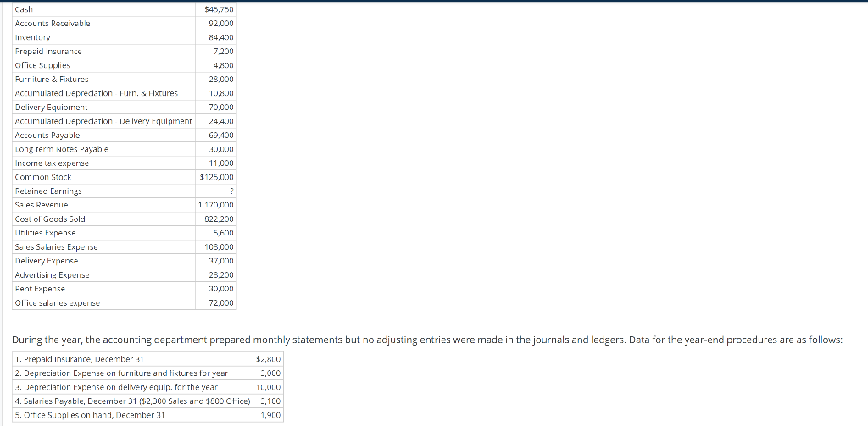Select item 2 depreciation on furniture and fixtures
Screen dimensions: 868x426
122,373
